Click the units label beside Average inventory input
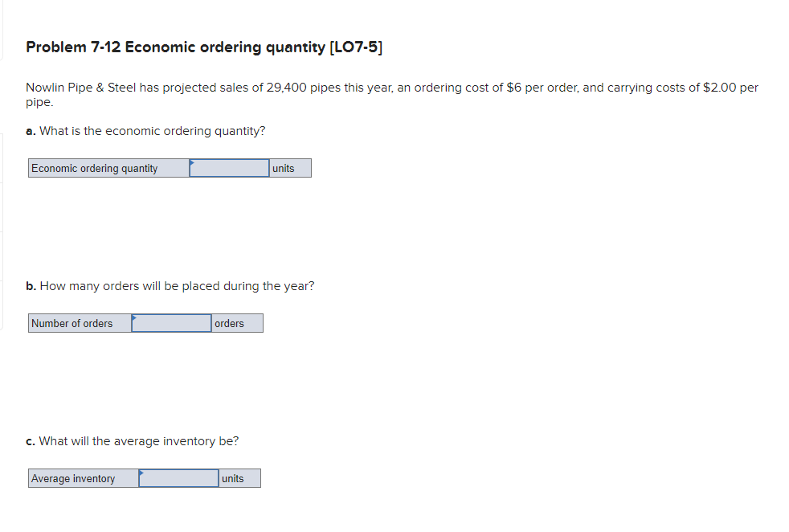789x532 pixels. point(234,478)
